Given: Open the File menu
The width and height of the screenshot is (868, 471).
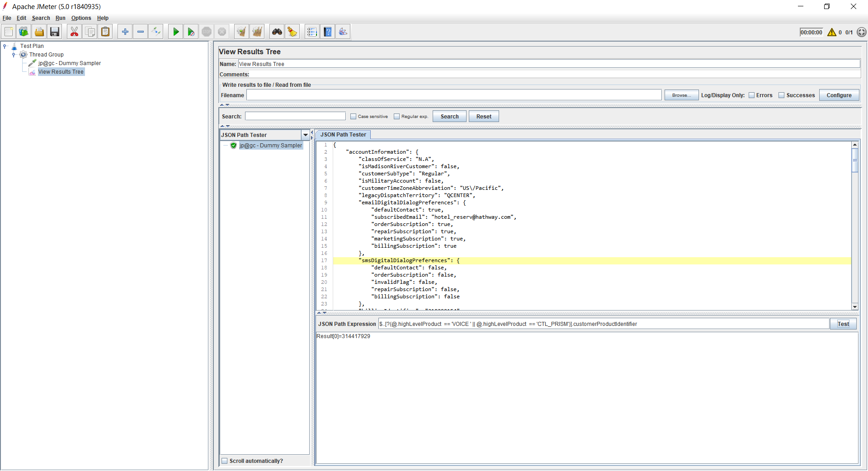Looking at the screenshot, I should [x=7, y=18].
